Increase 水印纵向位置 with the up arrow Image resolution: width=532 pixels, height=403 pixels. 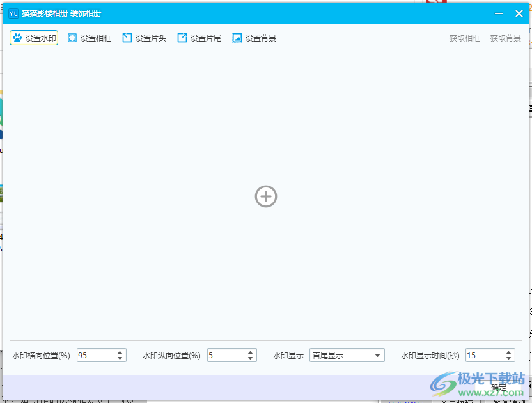[x=250, y=352]
